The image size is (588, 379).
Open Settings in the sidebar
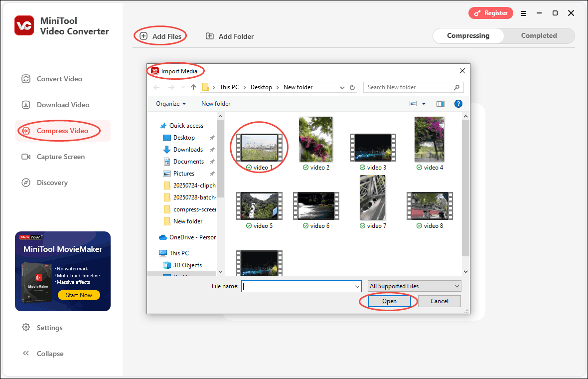point(42,328)
